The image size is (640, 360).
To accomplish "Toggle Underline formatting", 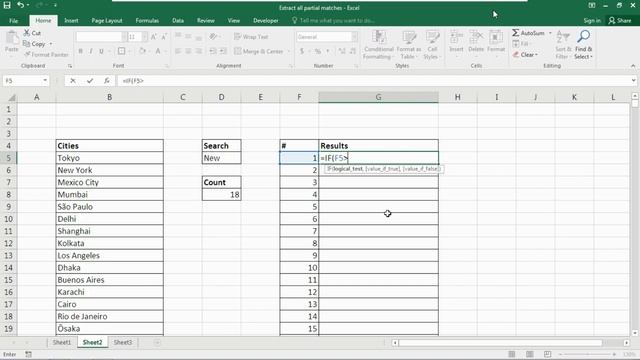I will pos(101,51).
